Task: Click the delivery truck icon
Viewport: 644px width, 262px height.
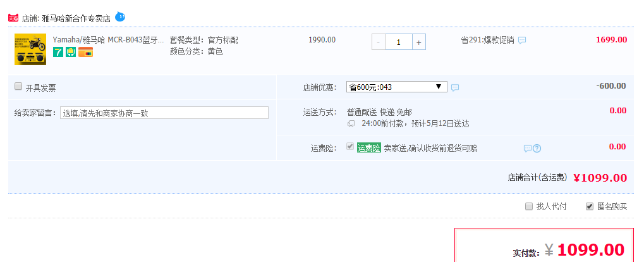Action: 351,123
